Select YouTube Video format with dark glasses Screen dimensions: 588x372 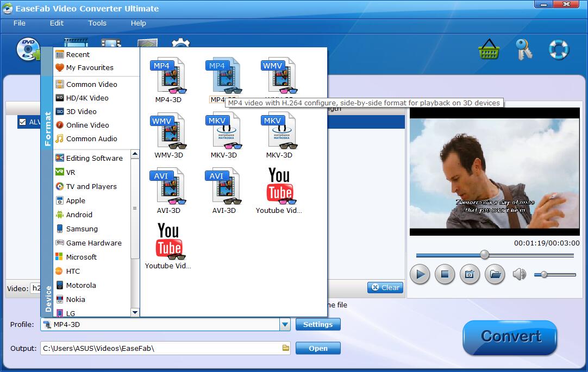pos(168,247)
